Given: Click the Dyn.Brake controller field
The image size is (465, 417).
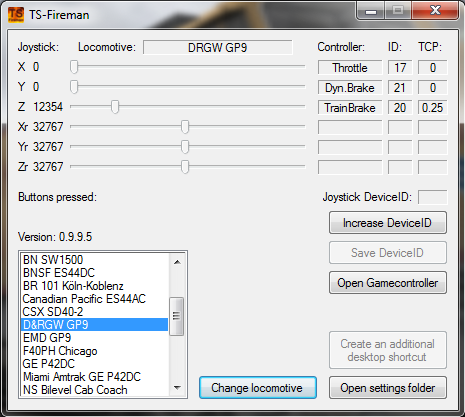Looking at the screenshot, I should [x=350, y=88].
